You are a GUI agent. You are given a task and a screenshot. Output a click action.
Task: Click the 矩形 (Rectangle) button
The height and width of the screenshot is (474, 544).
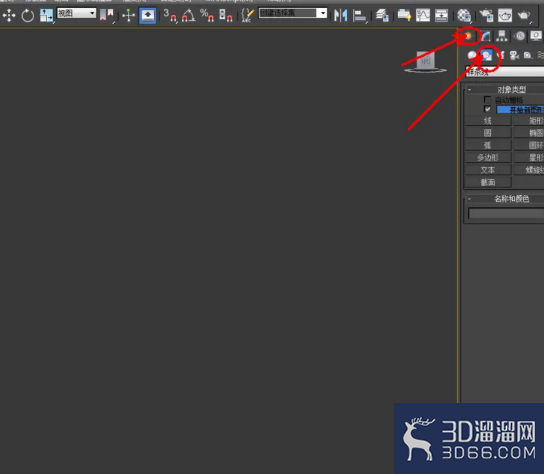pyautogui.click(x=529, y=120)
